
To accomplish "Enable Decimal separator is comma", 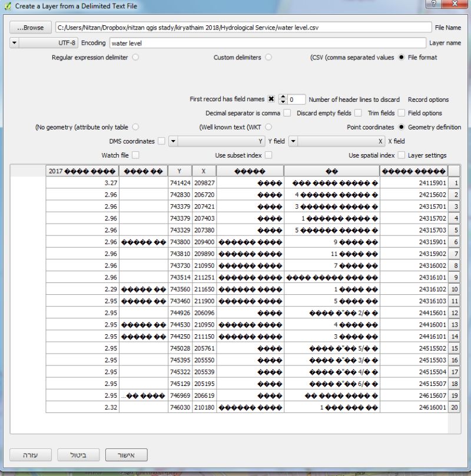I will click(x=287, y=113).
